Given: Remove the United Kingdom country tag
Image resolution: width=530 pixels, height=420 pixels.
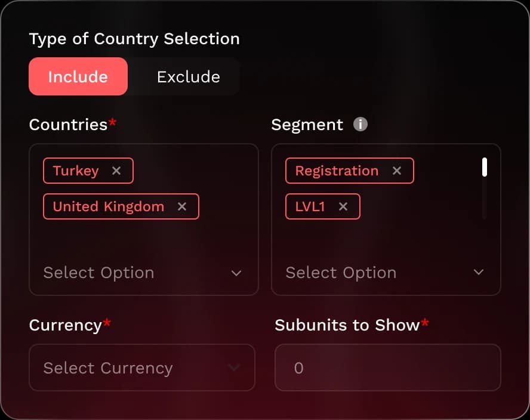Looking at the screenshot, I should (182, 206).
